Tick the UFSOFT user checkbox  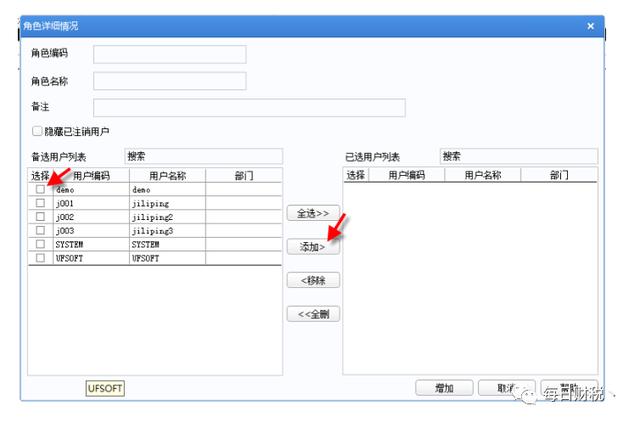click(x=41, y=258)
